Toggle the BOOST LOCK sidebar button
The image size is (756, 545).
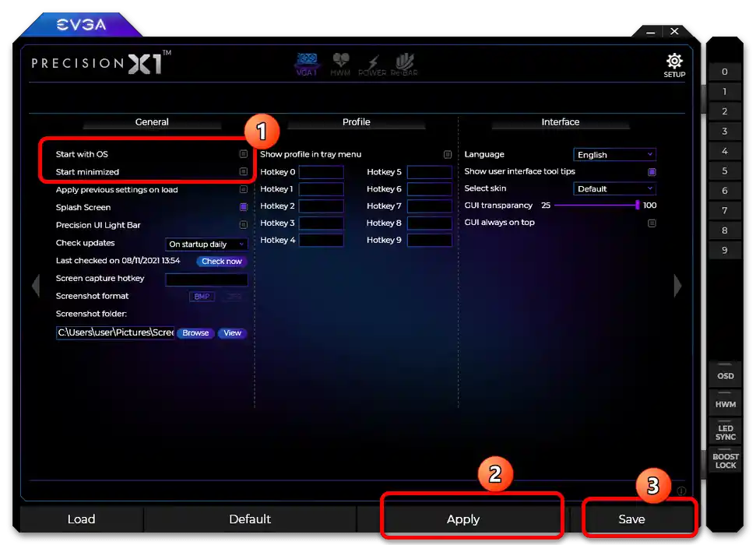click(x=725, y=459)
